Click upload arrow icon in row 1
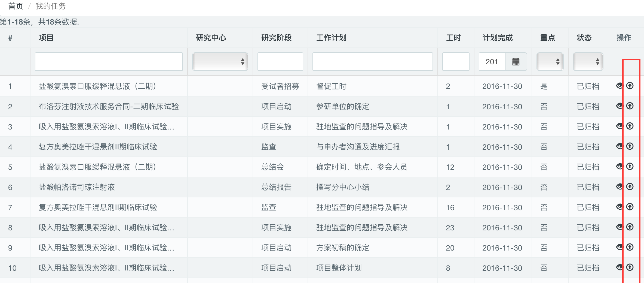Viewport: 644px width, 283px height. click(630, 86)
